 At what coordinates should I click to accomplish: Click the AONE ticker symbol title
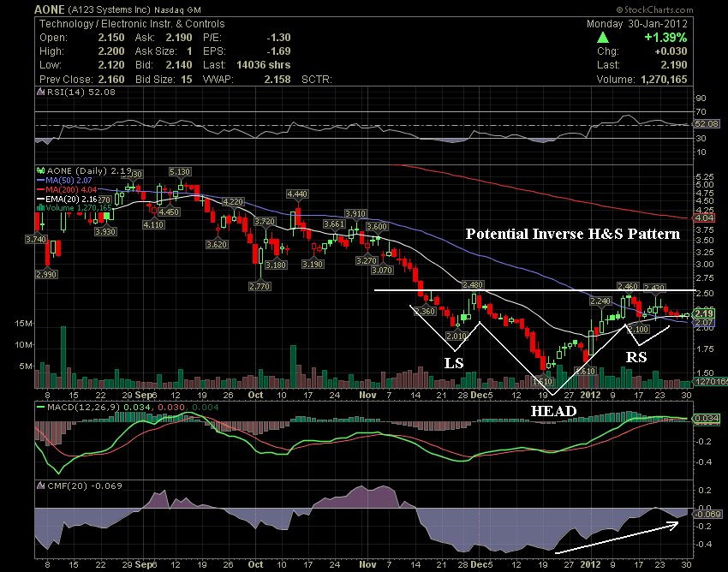click(x=50, y=9)
